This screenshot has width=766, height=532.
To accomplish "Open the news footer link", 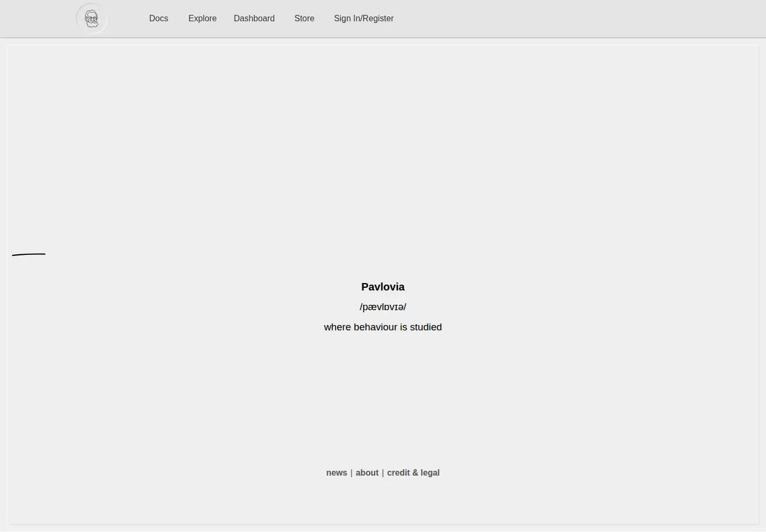I will pos(337,473).
